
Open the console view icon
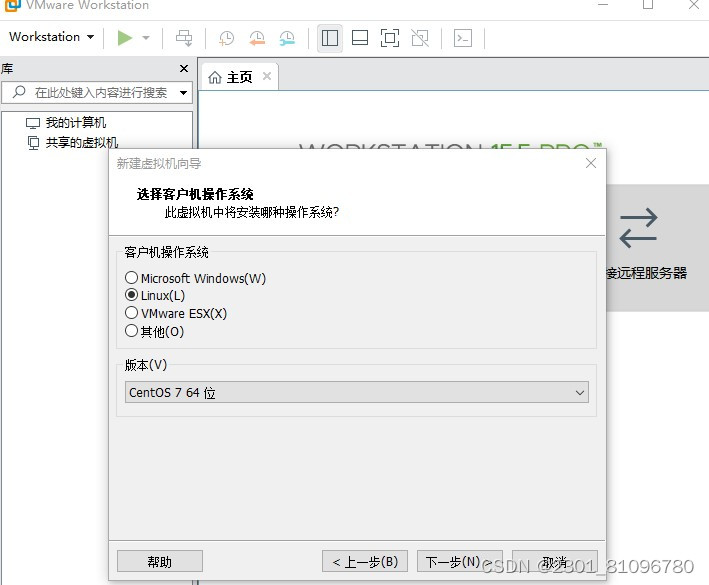[463, 38]
